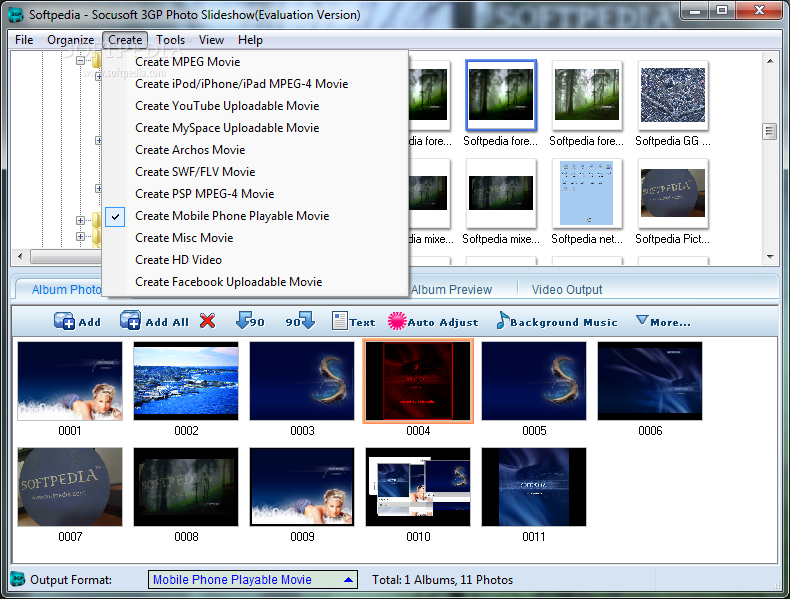Select album photo 0010

coord(418,487)
